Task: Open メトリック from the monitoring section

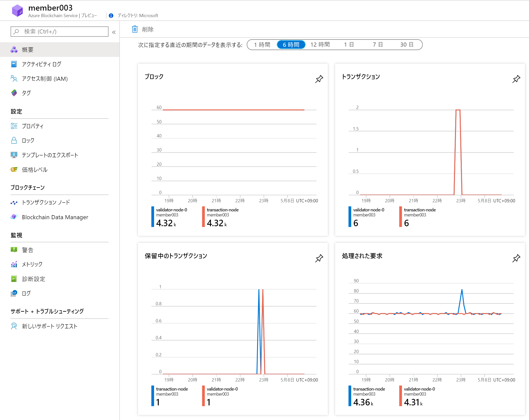Action: pos(32,264)
